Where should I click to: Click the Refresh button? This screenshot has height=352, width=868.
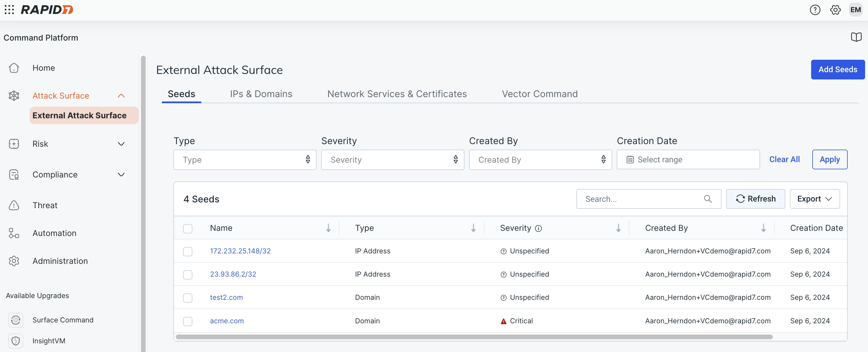756,198
